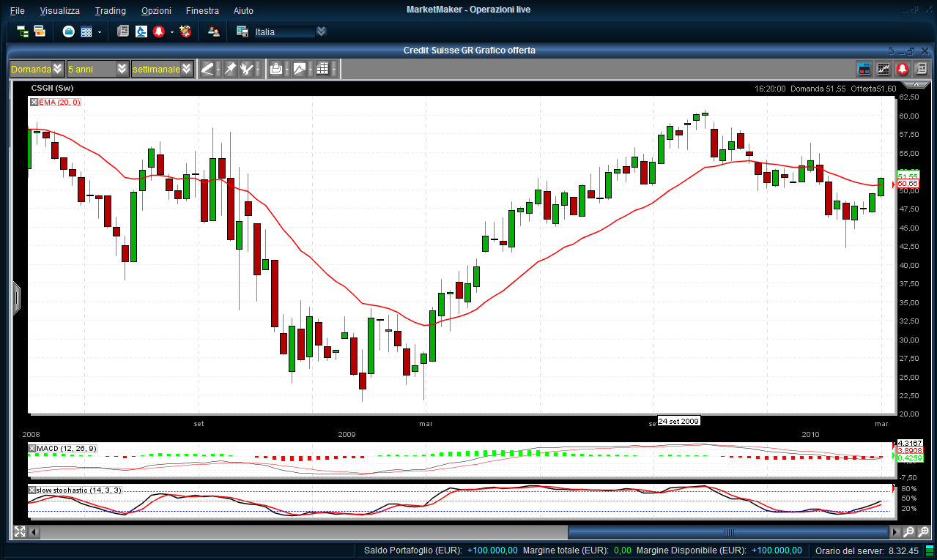Open the news icon in main toolbar
Image resolution: width=937 pixels, height=560 pixels.
pos(123,31)
